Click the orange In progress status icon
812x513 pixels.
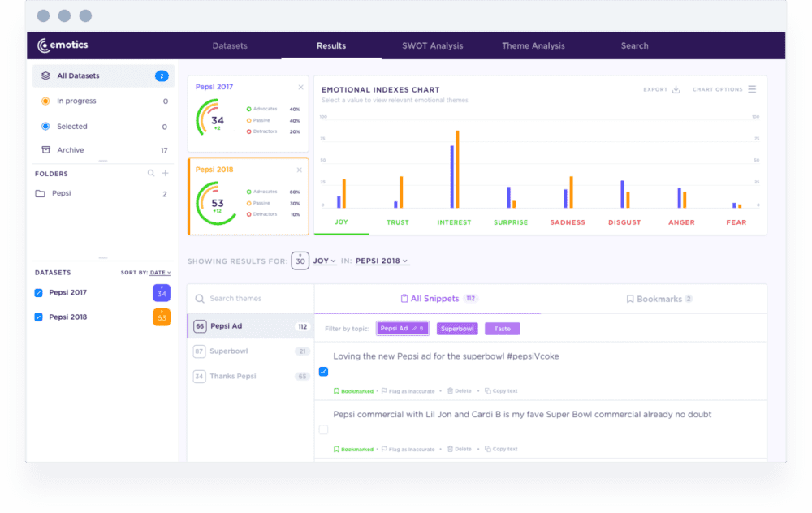[45, 101]
